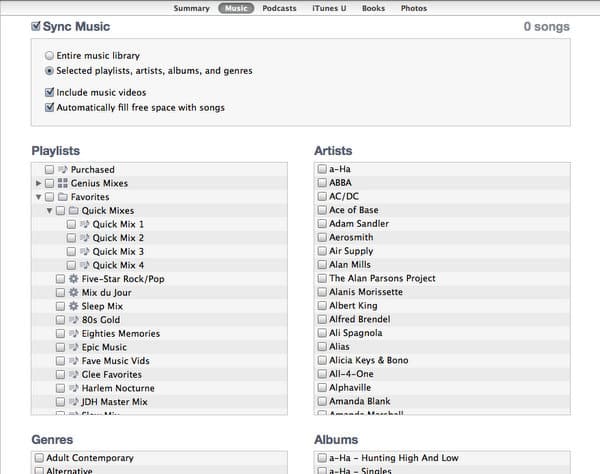Click the Eighties Memories playlist icon
The height and width of the screenshot is (474, 600).
coord(73,334)
